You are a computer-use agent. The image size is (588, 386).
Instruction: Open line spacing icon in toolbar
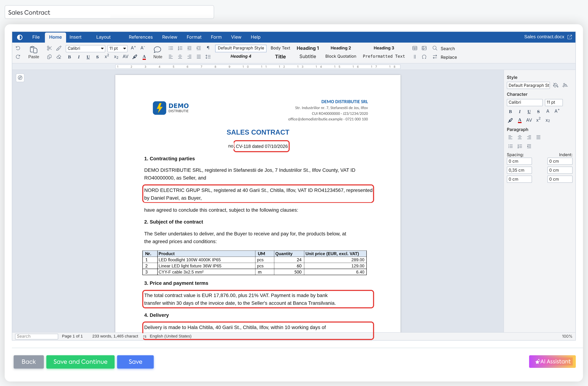tap(208, 57)
